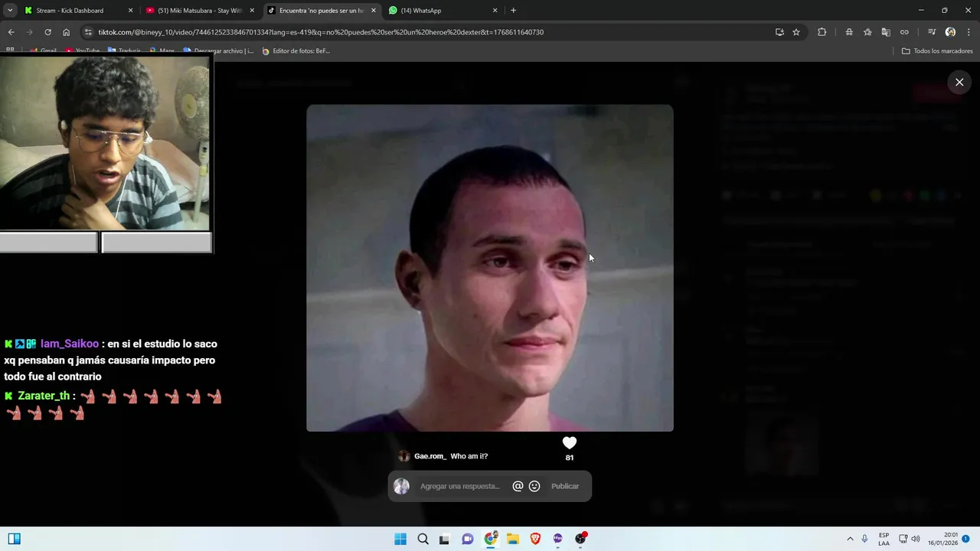Switch ESP LAA keyboard language
This screenshot has height=551, width=980.
click(884, 539)
